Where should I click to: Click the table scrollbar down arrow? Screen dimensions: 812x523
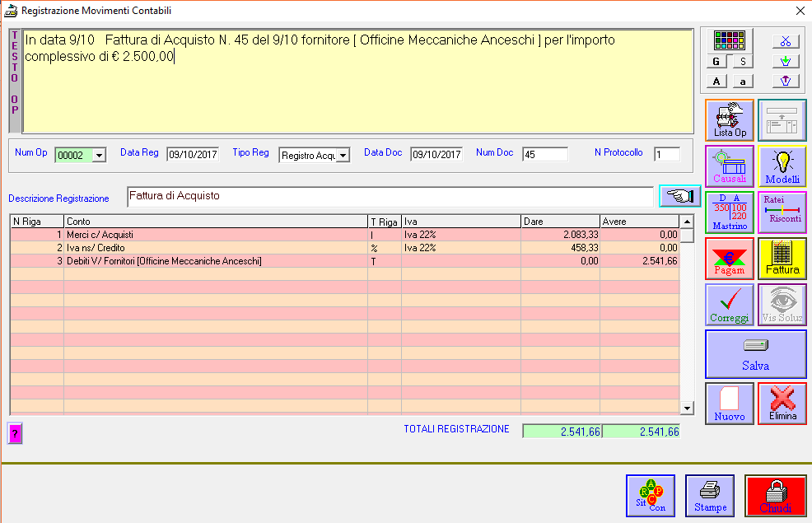tap(687, 408)
